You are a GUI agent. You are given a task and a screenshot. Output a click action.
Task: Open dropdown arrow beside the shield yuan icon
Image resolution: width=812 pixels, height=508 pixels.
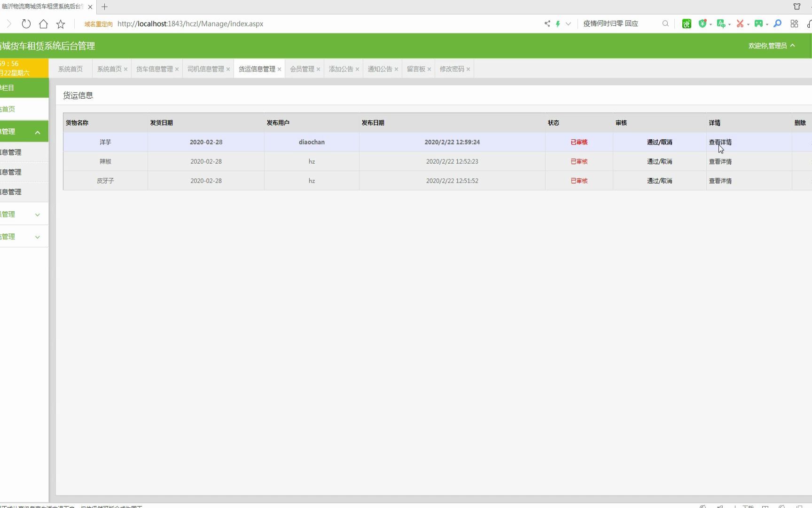pyautogui.click(x=710, y=24)
